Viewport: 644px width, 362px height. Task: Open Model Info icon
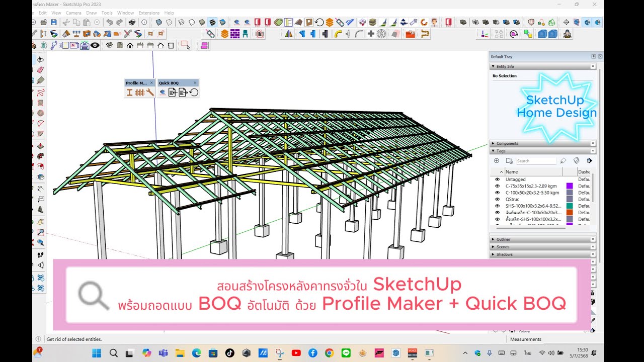click(x=144, y=22)
